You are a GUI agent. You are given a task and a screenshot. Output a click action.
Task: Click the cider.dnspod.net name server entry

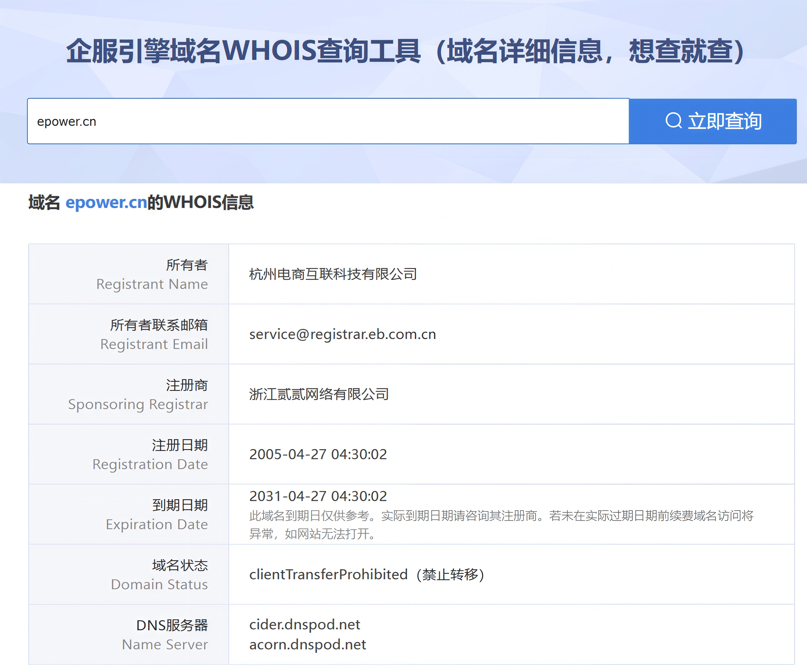304,624
